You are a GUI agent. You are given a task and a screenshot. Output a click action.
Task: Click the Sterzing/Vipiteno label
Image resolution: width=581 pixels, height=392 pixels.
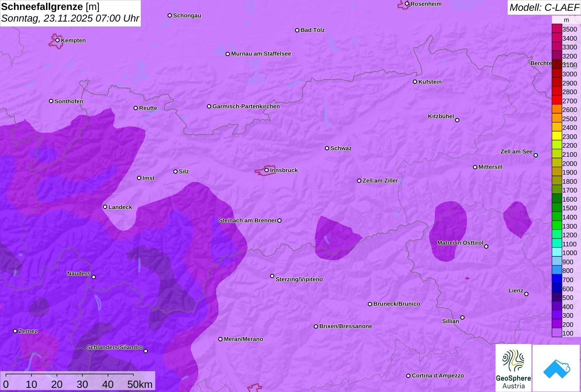tap(299, 280)
